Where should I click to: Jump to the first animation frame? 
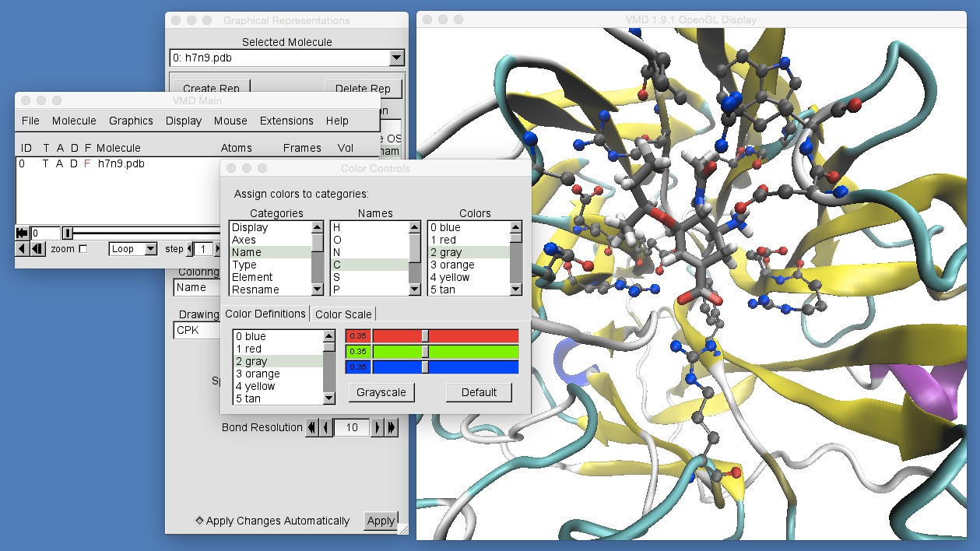click(22, 232)
